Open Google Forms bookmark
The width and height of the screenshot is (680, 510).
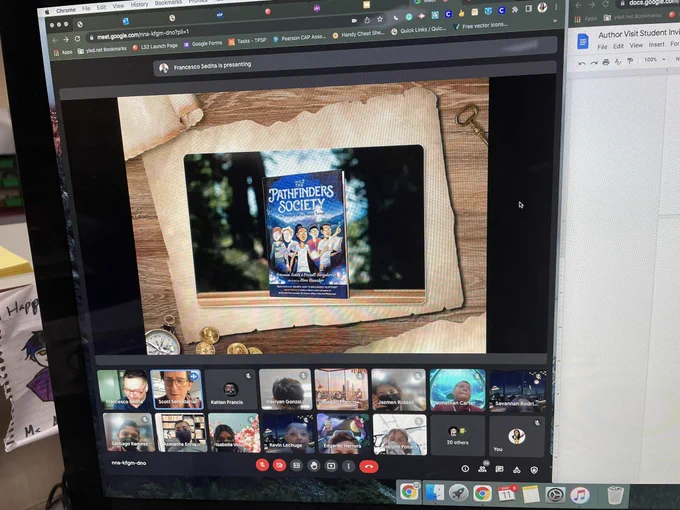point(203,44)
